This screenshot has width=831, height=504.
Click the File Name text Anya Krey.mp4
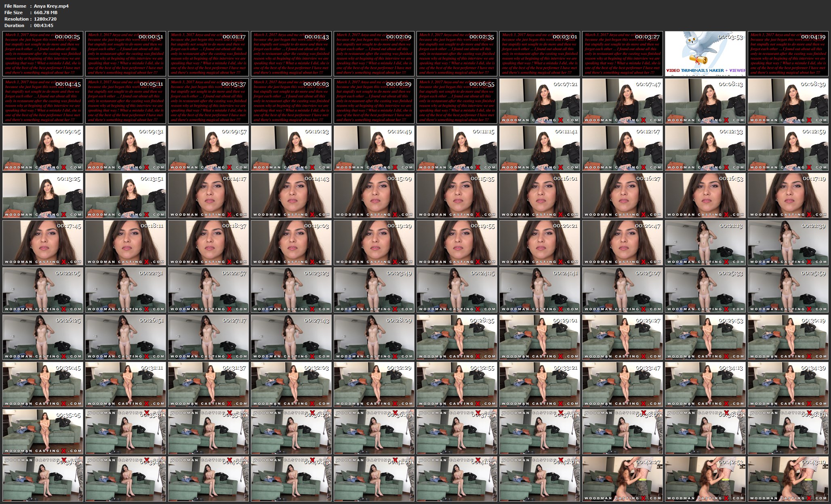click(51, 6)
